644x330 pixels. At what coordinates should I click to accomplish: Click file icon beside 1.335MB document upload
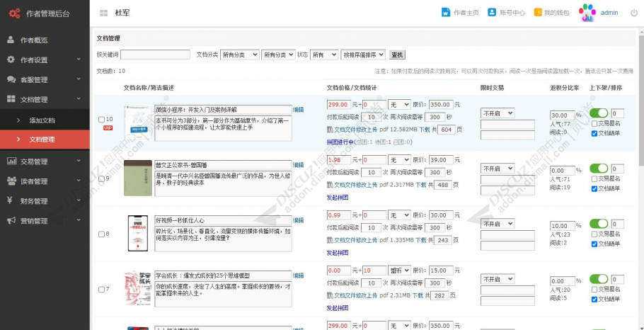pos(329,240)
